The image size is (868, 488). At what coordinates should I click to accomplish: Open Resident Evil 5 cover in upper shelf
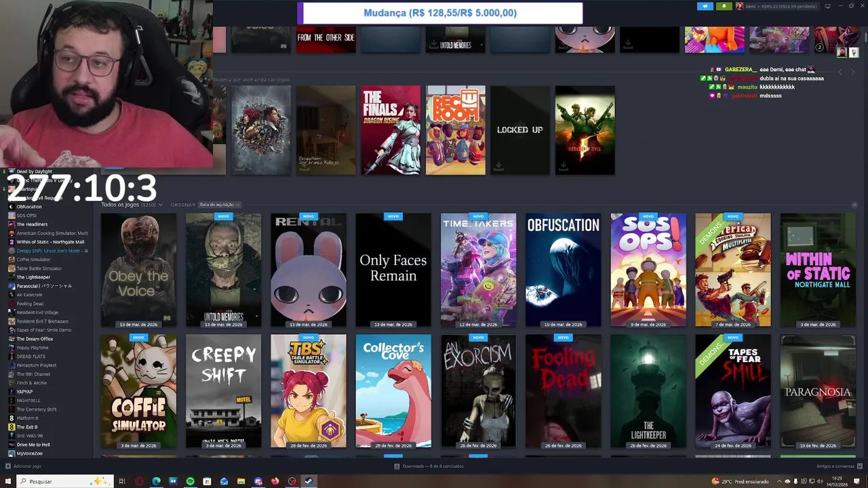tap(585, 130)
